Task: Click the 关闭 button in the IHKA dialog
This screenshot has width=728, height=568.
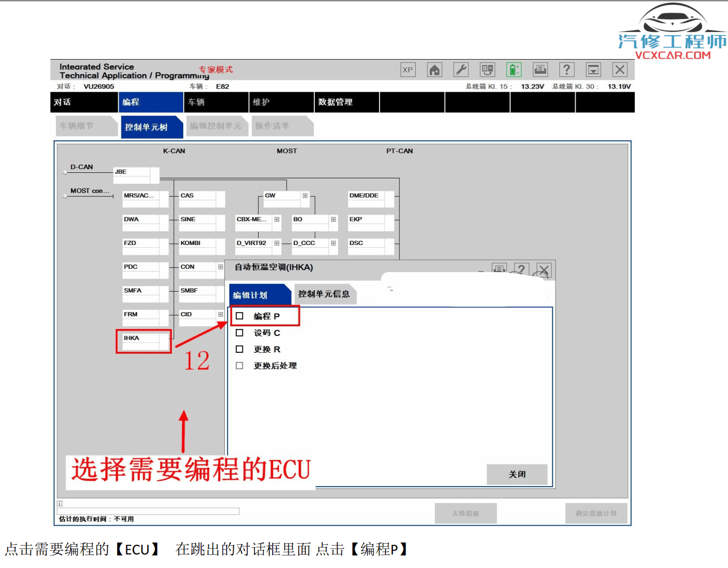Action: [x=517, y=474]
